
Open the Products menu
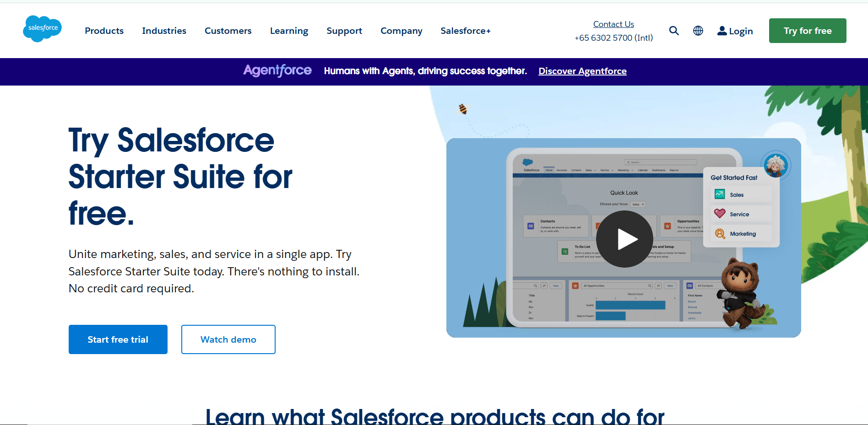point(104,31)
